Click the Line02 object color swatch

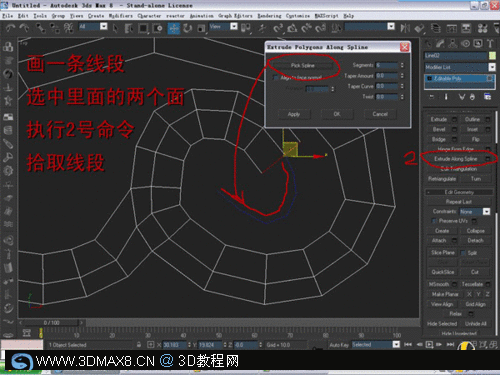(x=492, y=56)
